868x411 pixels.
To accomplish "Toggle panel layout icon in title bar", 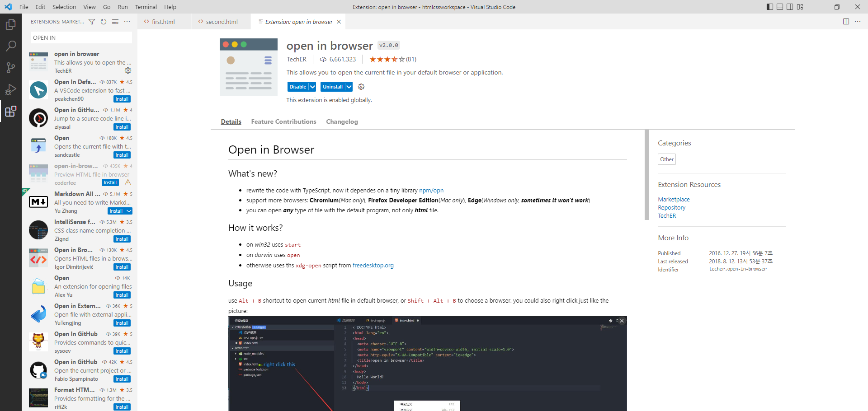I will (780, 7).
